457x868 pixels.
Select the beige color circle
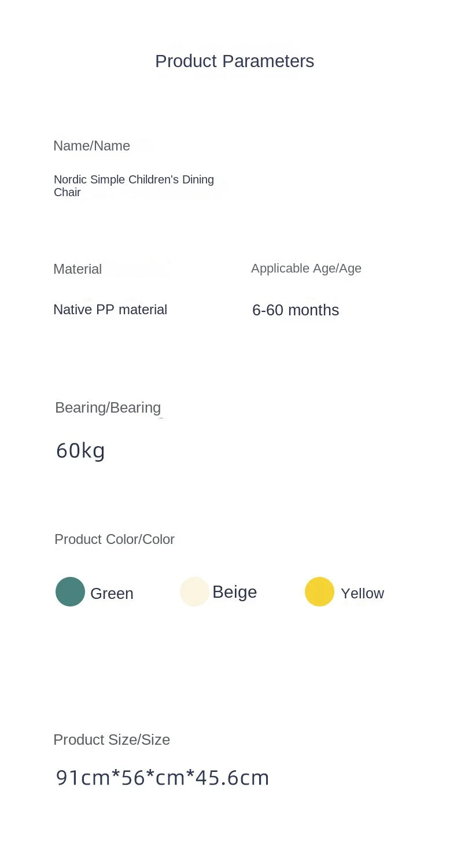194,591
